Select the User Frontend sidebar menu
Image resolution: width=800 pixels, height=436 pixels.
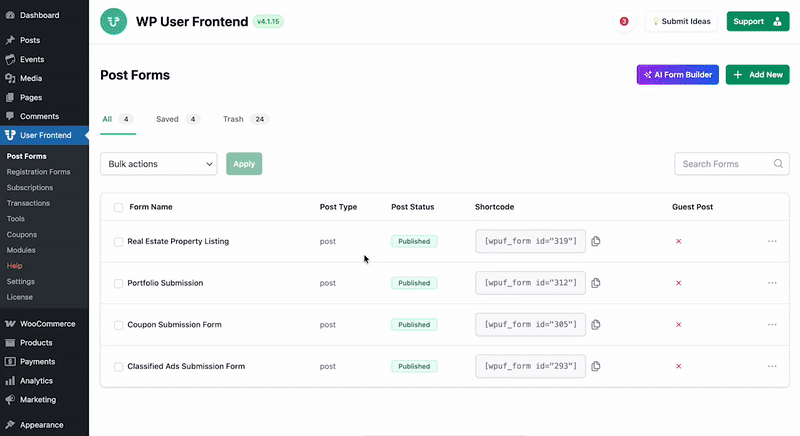point(44,135)
